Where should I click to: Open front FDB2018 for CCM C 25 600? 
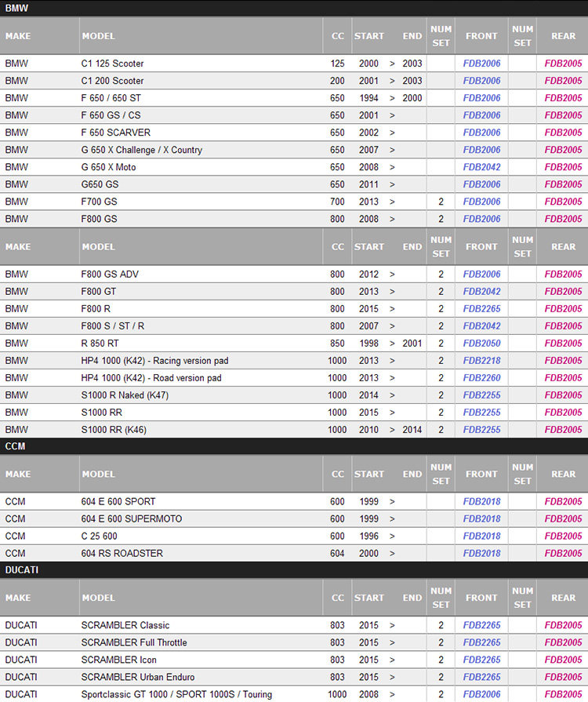pyautogui.click(x=481, y=536)
